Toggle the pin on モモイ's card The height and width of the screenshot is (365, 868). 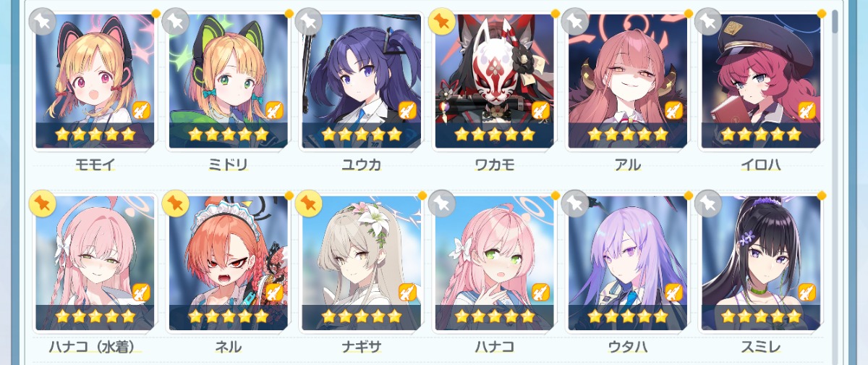tap(42, 22)
